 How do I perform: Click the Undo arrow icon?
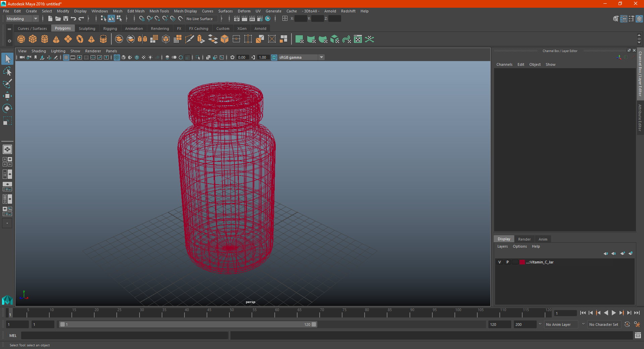click(73, 18)
